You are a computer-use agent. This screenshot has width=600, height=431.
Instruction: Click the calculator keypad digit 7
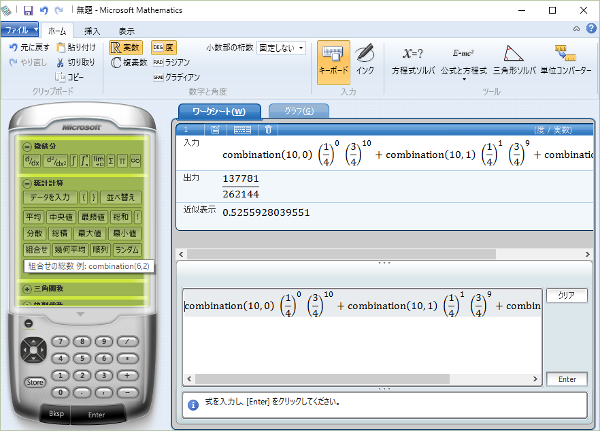click(60, 341)
